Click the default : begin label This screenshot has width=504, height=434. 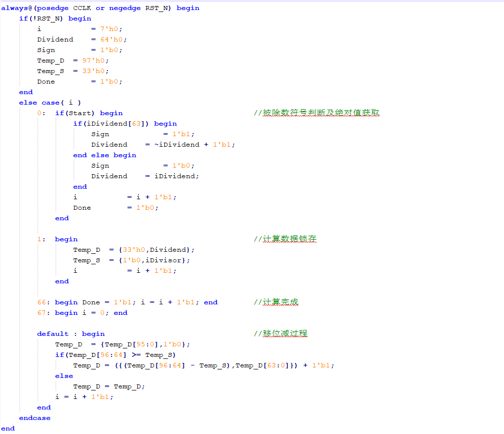(71, 334)
